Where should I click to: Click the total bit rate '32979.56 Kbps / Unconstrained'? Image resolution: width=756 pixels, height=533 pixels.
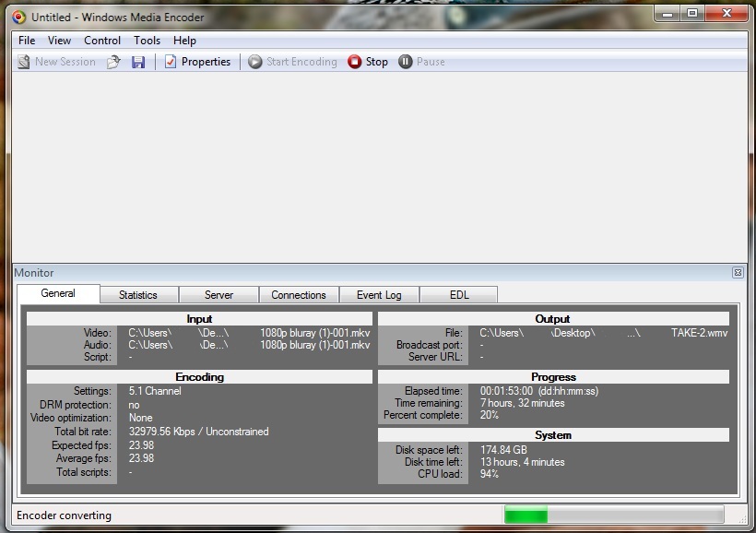pos(198,432)
